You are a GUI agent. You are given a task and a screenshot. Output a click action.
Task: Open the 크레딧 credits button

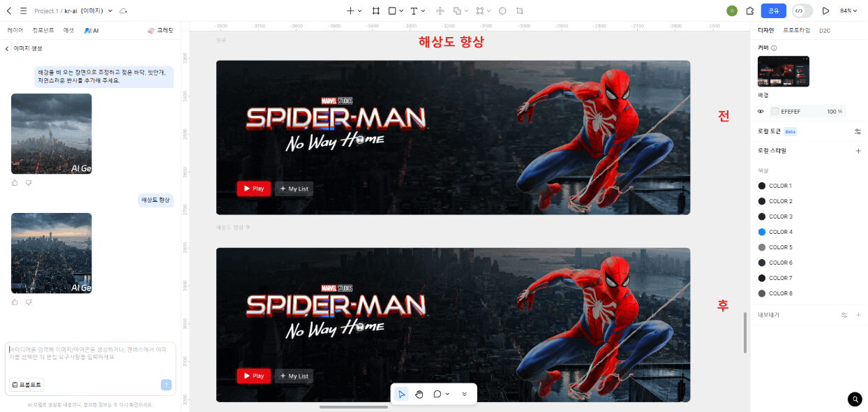[160, 31]
